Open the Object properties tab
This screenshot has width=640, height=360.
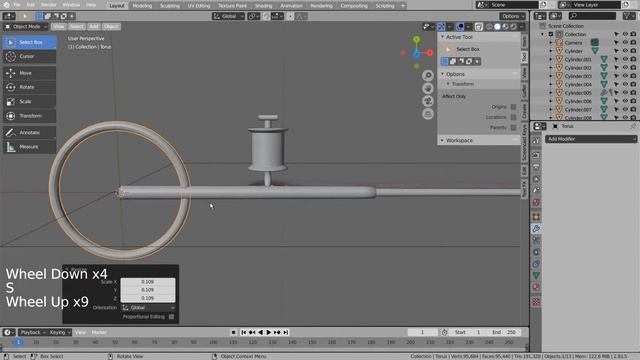536,217
